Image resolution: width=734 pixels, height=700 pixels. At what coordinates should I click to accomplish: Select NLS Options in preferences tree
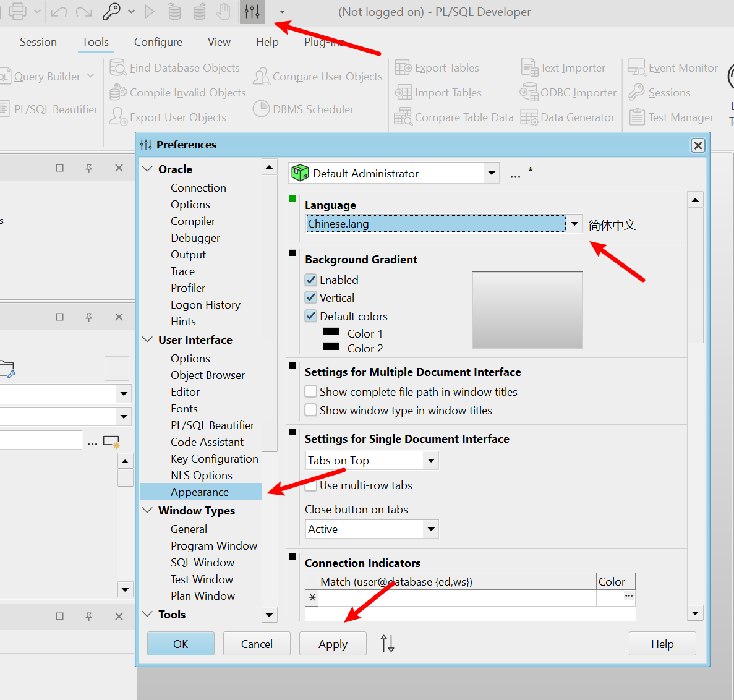(x=202, y=476)
